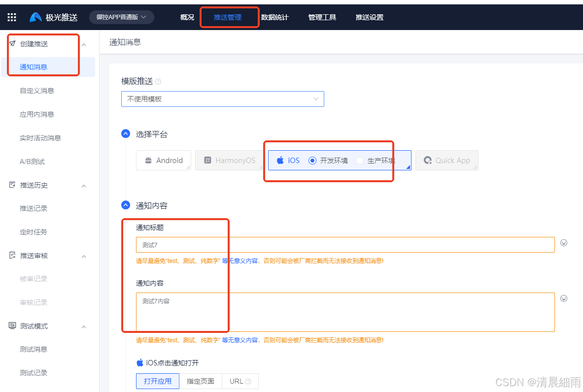The width and height of the screenshot is (583, 392).
Task: Collapse the 测试模式 sidebar section
Action: (84, 327)
